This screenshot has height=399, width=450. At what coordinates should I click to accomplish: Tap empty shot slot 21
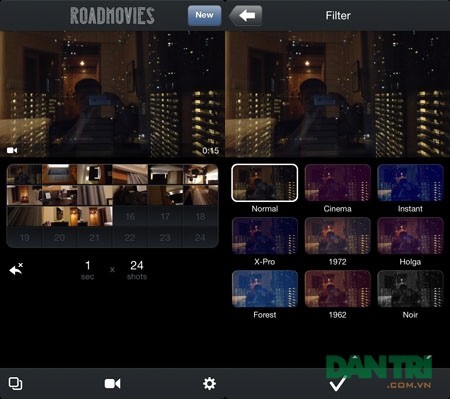pos(95,237)
